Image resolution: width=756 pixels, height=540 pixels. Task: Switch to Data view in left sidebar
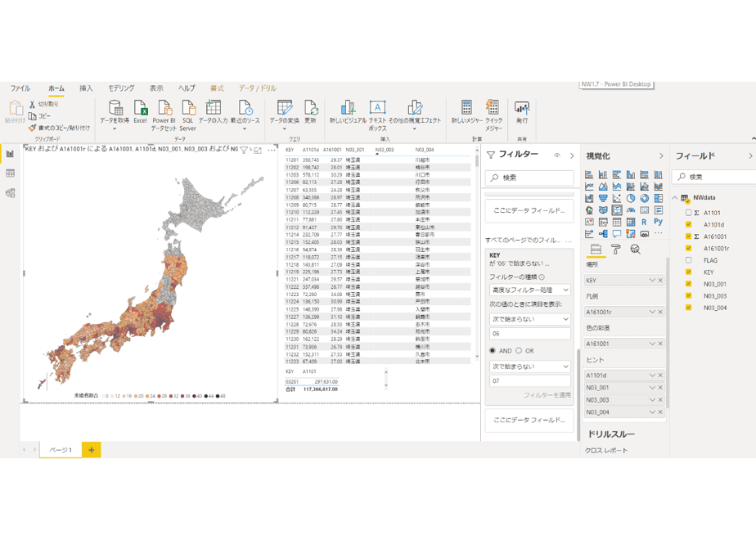tap(10, 173)
